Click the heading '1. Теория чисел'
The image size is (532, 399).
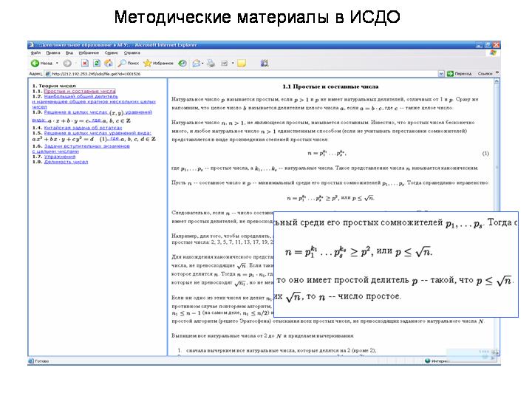(x=54, y=86)
